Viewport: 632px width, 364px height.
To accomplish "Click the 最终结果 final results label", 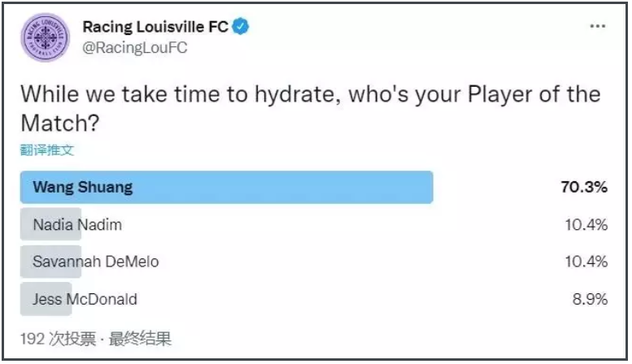I will pyautogui.click(x=140, y=339).
